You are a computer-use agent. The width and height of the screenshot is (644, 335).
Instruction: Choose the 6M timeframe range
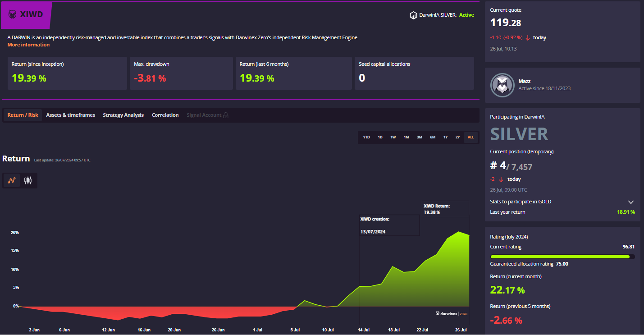[432, 138]
